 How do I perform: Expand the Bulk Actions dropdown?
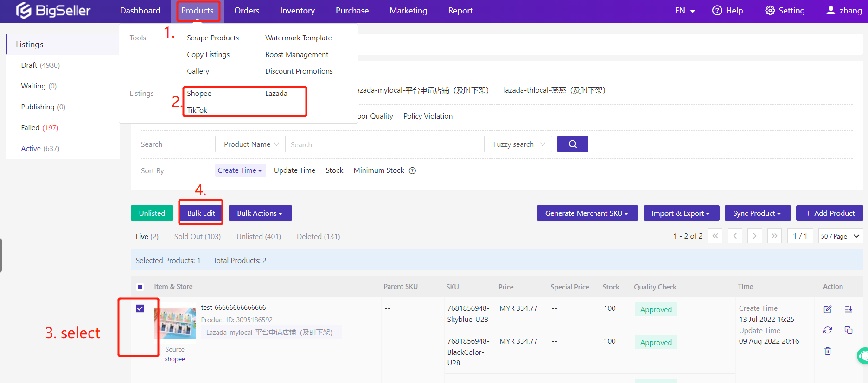260,213
